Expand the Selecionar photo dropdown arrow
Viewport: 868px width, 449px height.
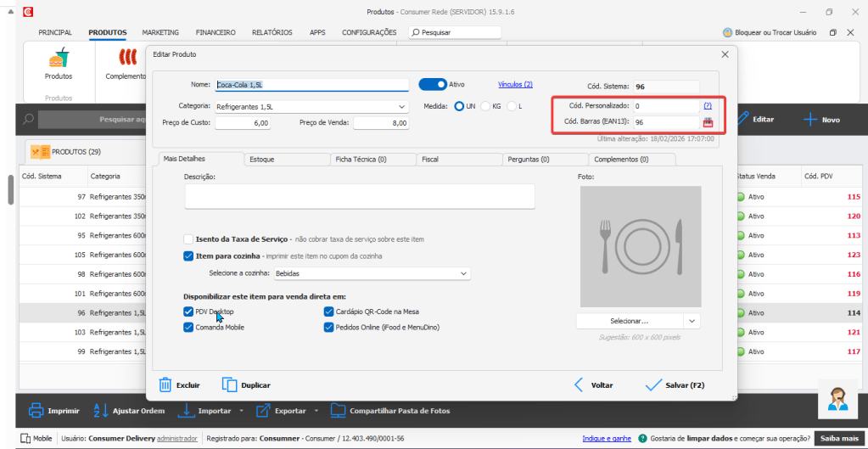click(692, 321)
